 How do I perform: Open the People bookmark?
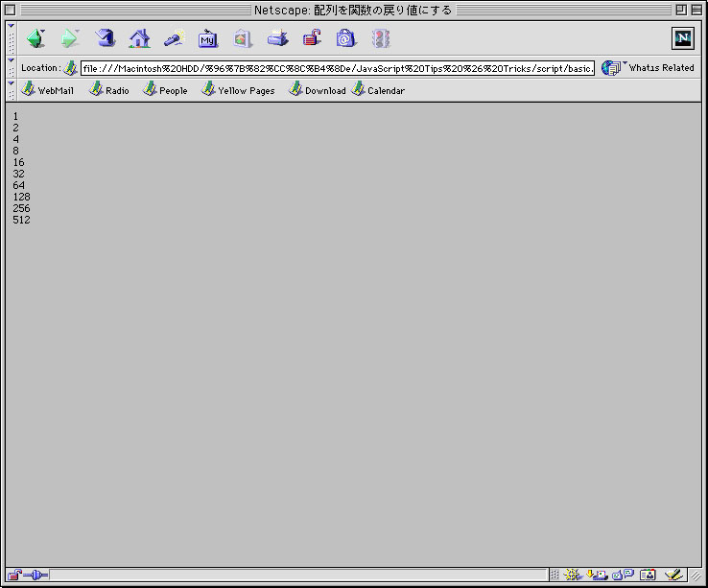pos(165,90)
